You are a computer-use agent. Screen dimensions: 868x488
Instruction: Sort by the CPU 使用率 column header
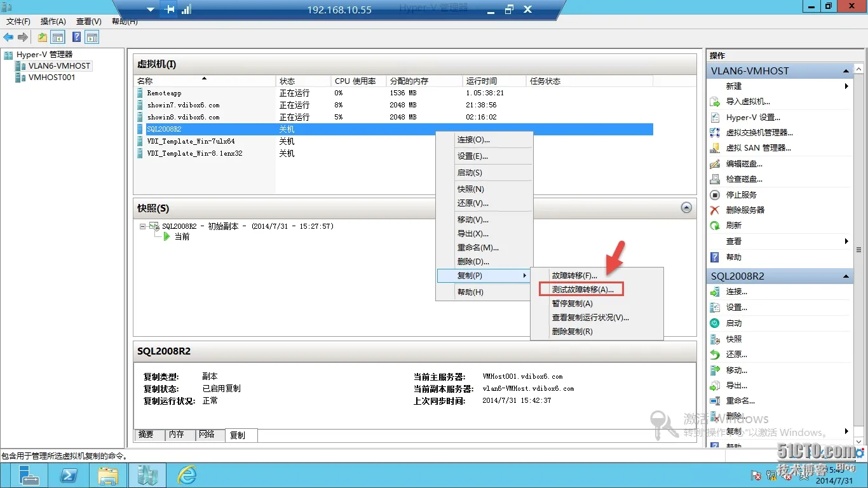(358, 81)
